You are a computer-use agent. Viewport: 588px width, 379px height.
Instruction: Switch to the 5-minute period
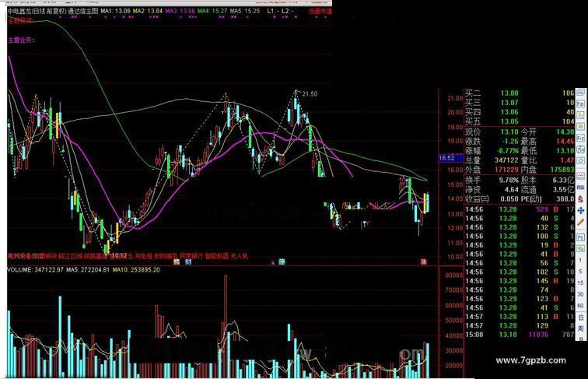pyautogui.click(x=580, y=272)
